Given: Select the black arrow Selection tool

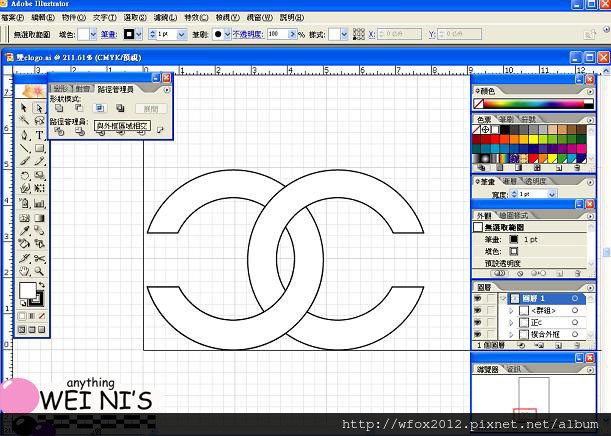Looking at the screenshot, I should 24,107.
